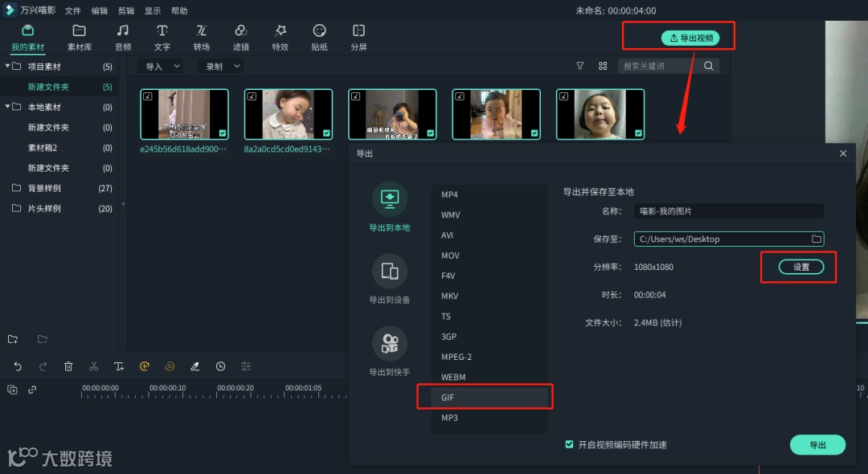868x474 pixels.
Task: Collapse the 项目素材 tree section
Action: [x=6, y=67]
